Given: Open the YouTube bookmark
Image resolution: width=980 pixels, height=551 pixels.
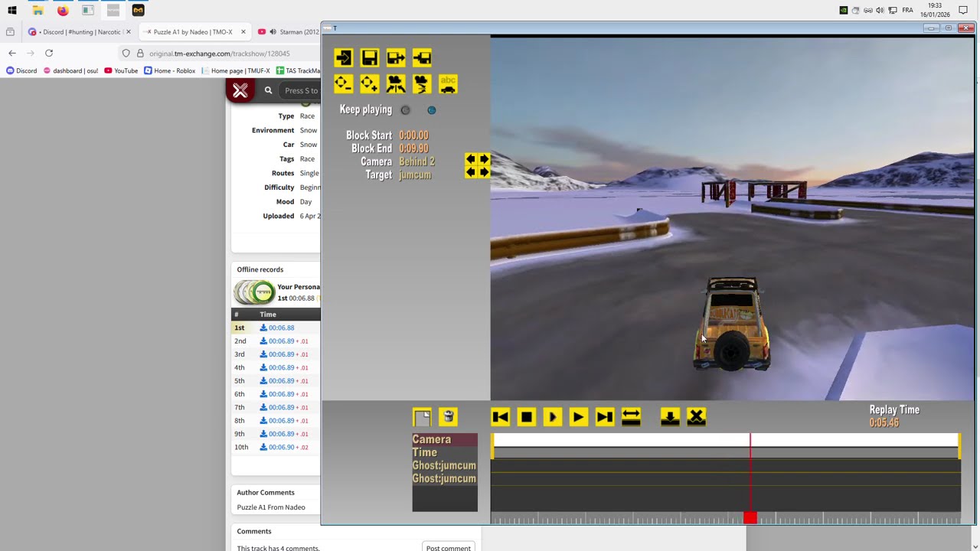Looking at the screenshot, I should point(121,70).
